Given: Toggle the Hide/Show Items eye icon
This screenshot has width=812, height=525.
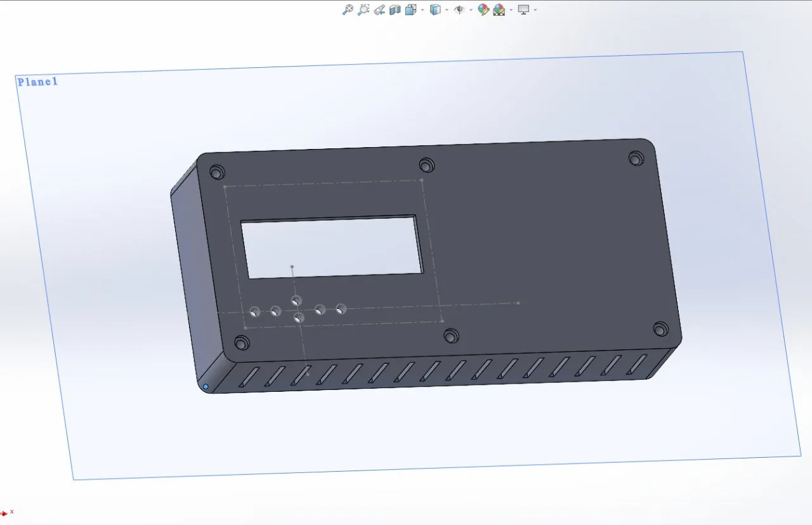Looking at the screenshot, I should pyautogui.click(x=459, y=10).
